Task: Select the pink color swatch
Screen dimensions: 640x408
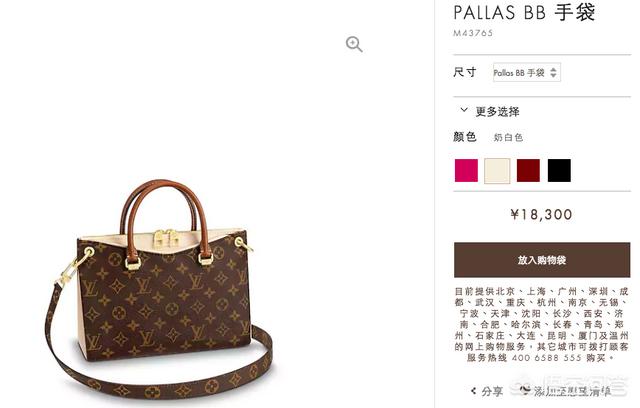Action: (466, 171)
